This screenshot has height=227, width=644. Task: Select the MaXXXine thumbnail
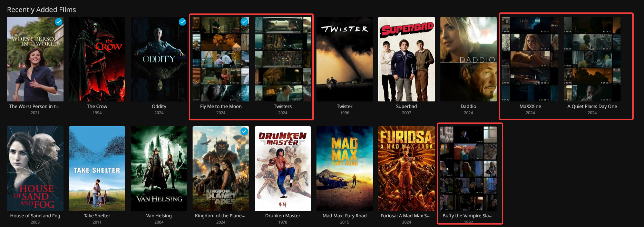pyautogui.click(x=530, y=59)
